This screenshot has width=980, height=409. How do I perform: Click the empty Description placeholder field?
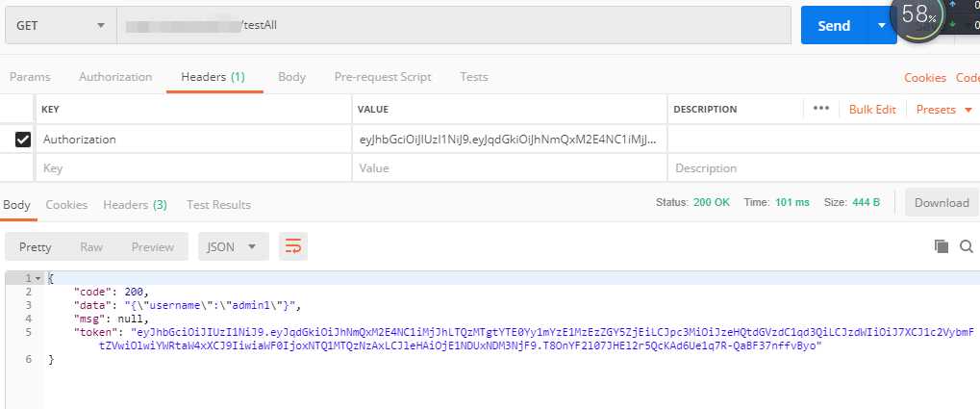tap(824, 168)
